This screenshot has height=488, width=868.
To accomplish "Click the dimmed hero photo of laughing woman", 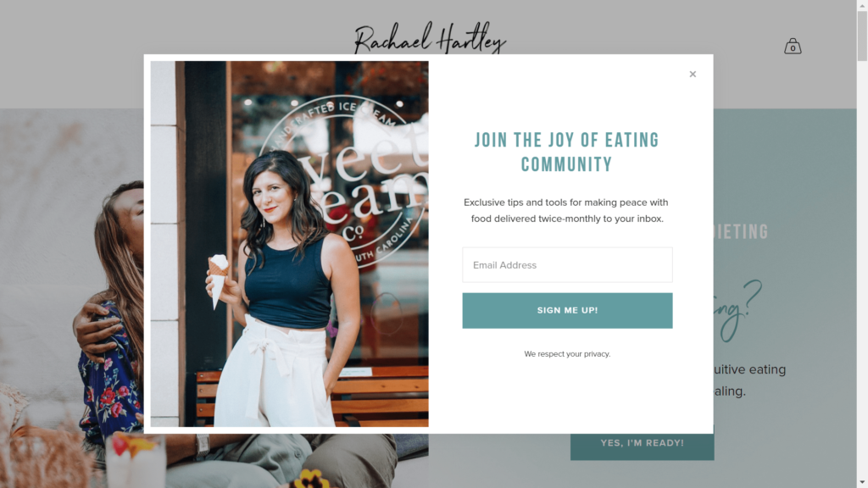I will pos(72,299).
